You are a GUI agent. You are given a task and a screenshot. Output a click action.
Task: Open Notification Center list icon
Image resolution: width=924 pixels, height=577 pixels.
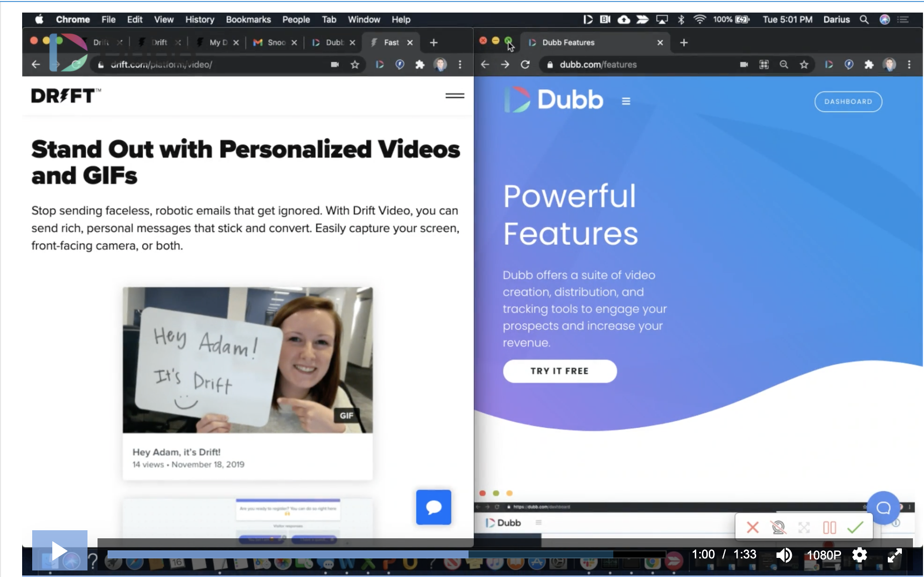click(x=903, y=20)
